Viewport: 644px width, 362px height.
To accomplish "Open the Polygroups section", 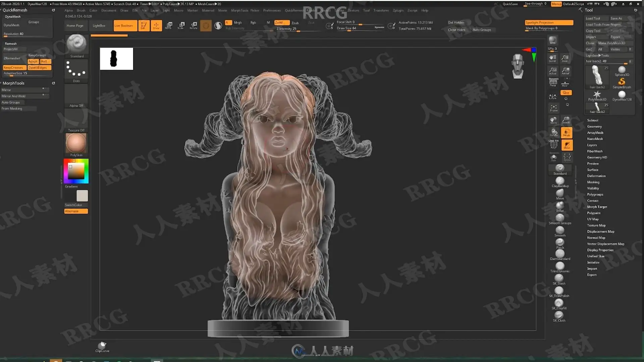I will pos(595,194).
